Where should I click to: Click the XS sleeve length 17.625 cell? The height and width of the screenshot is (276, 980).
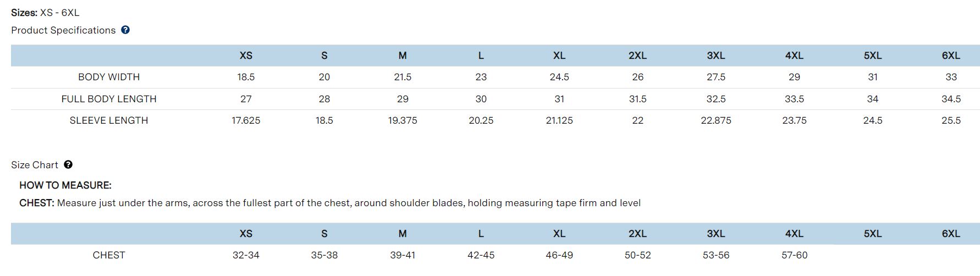click(246, 120)
